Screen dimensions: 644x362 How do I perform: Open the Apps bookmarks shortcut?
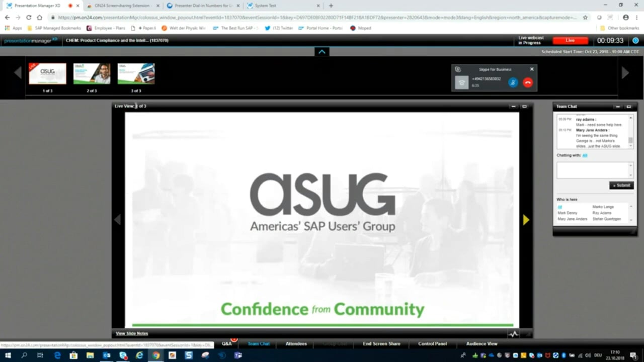[13, 28]
